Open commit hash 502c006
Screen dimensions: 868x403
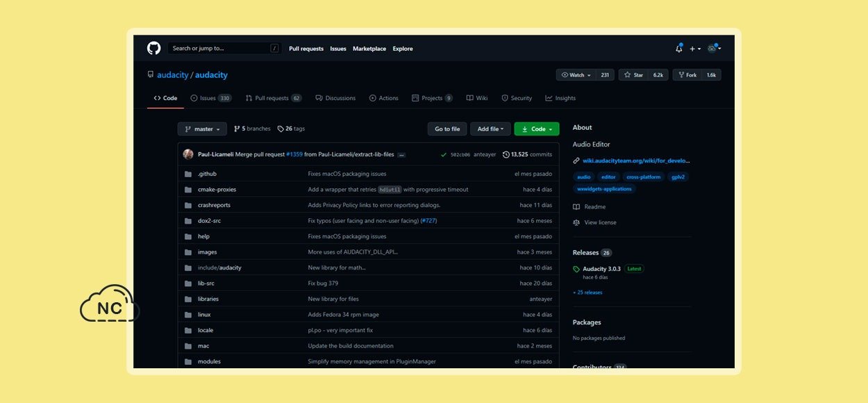460,154
